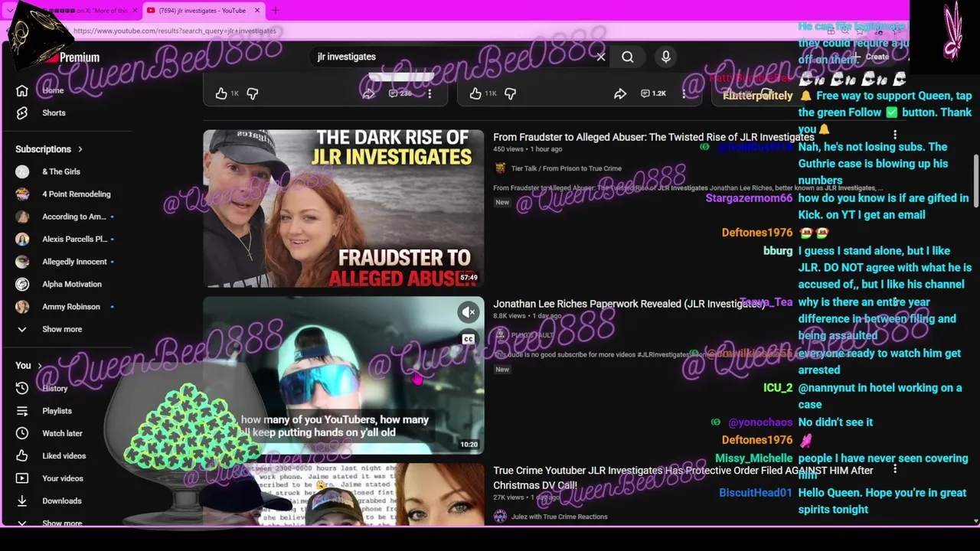Open more options on the 1.2K-comment post
This screenshot has height=551, width=980.
tap(684, 93)
